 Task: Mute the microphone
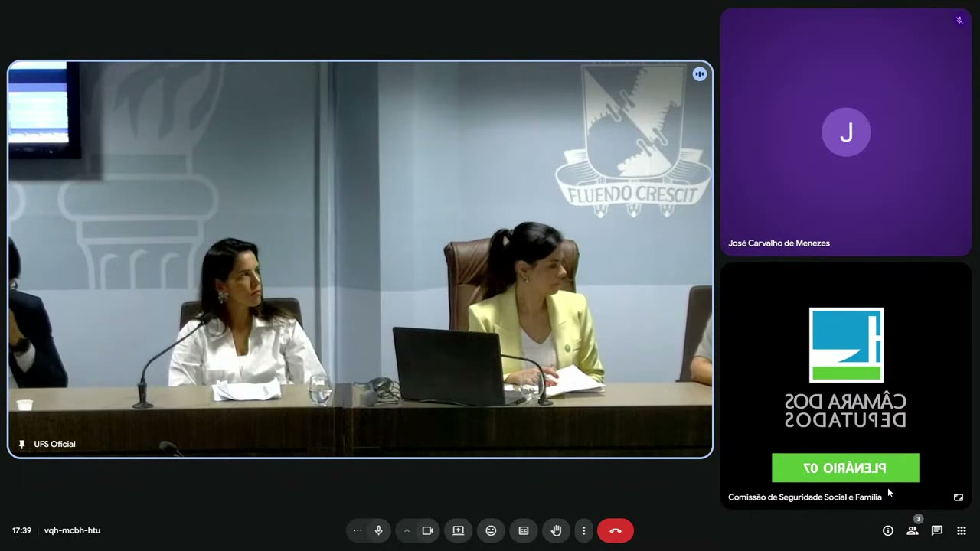pyautogui.click(x=378, y=530)
